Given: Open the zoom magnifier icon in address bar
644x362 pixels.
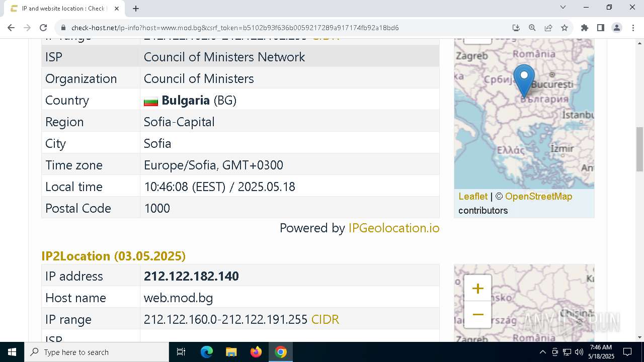Looking at the screenshot, I should (532, 28).
